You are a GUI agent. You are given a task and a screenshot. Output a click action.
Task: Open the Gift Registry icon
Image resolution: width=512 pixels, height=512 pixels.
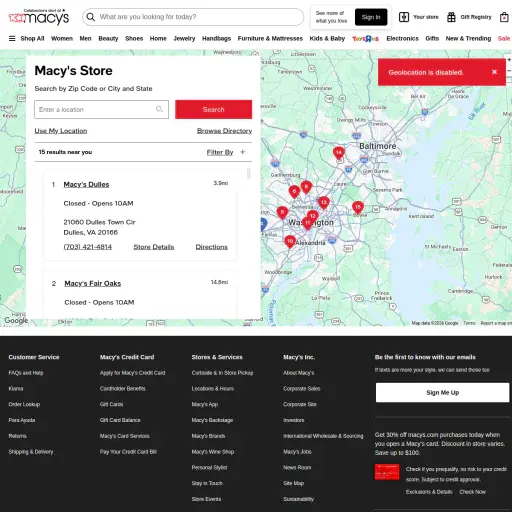coord(451,17)
